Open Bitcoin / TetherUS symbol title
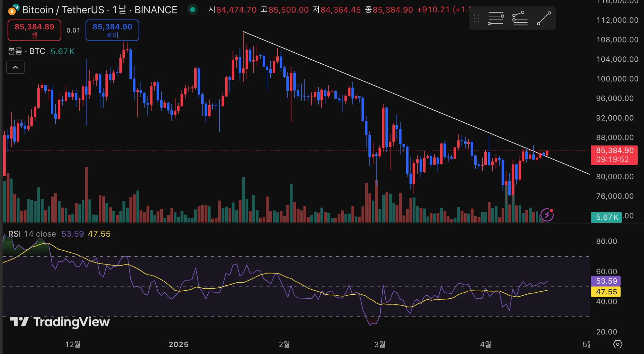The height and width of the screenshot is (354, 644). [100, 10]
